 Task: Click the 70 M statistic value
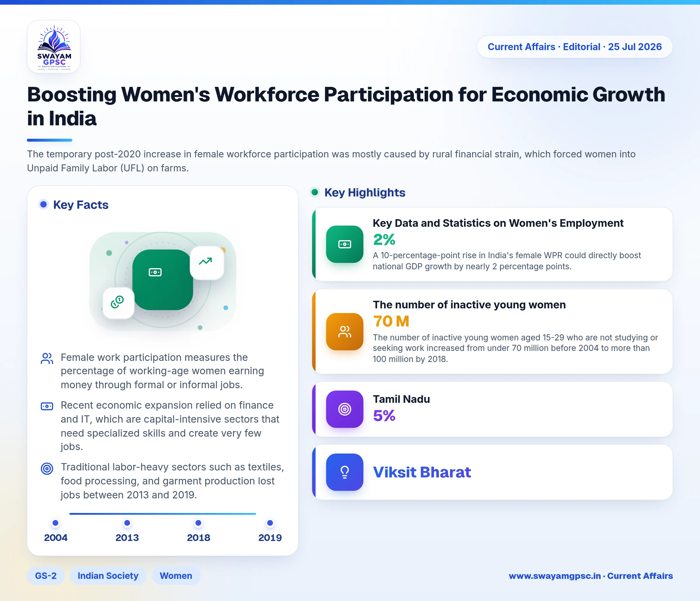(x=391, y=321)
